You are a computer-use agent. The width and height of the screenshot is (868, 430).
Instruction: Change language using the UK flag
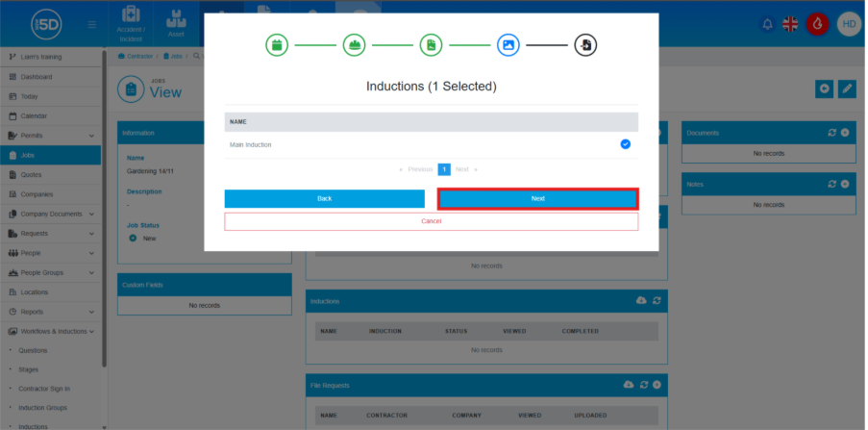pos(790,24)
